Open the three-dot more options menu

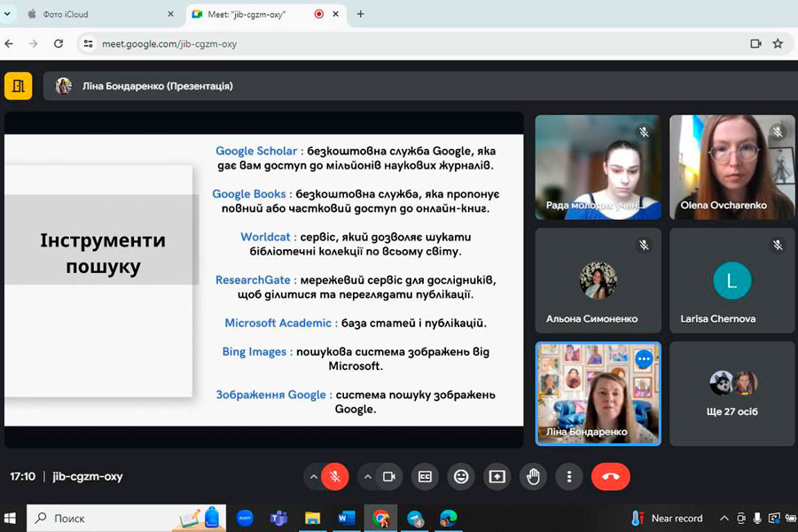[569, 476]
